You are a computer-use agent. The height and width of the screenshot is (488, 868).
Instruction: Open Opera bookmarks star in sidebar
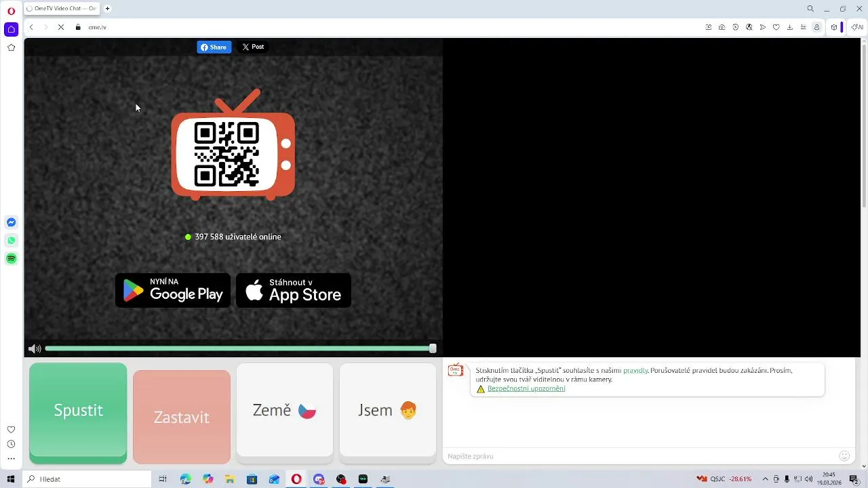coord(11,47)
